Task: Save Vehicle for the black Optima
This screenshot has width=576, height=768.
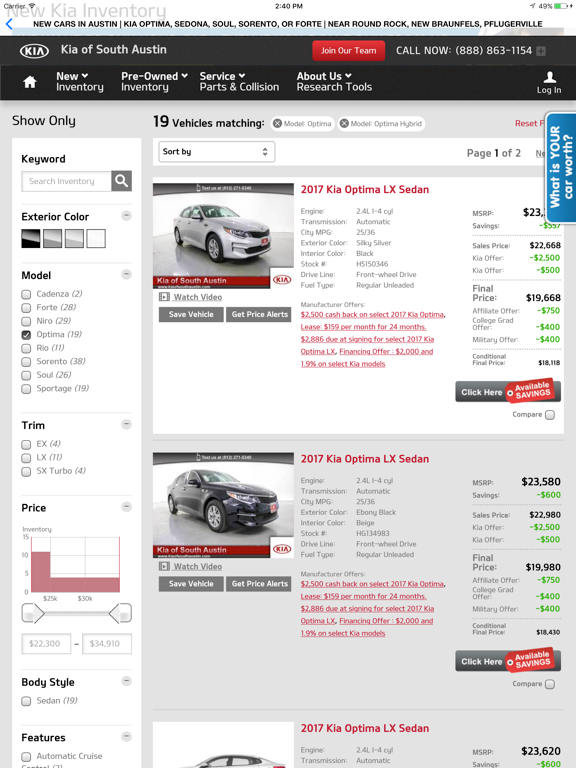Action: click(x=191, y=584)
